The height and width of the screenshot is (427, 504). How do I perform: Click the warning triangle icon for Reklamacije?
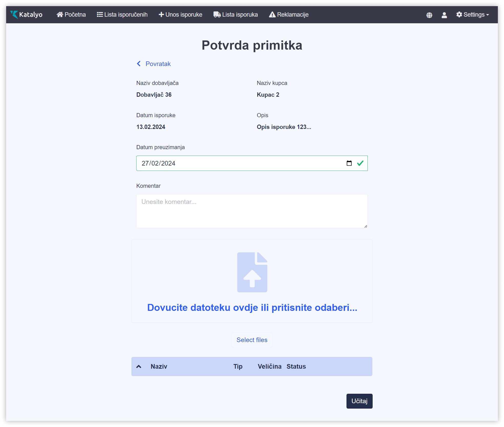coord(272,15)
